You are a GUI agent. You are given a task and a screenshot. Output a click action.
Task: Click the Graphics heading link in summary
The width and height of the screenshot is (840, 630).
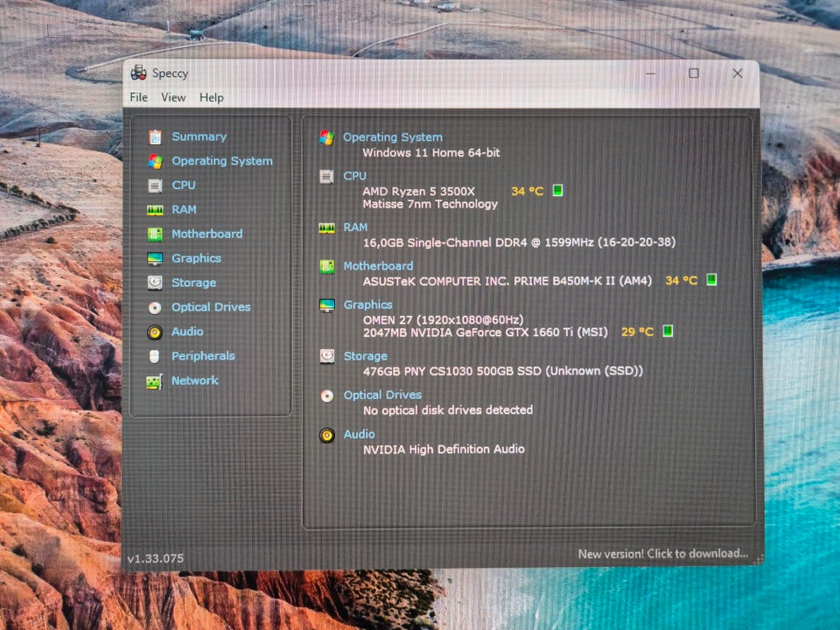(368, 304)
